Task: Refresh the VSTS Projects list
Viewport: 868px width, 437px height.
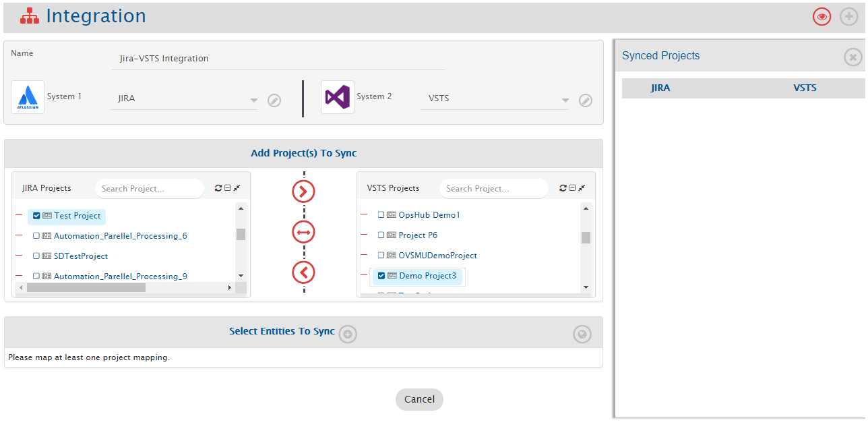Action: 563,188
